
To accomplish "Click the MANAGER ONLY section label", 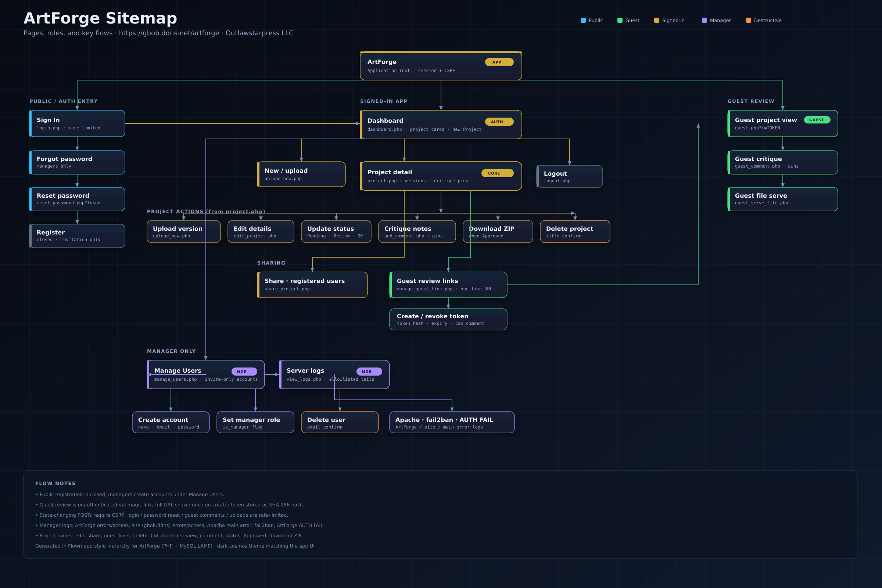I will point(171,351).
